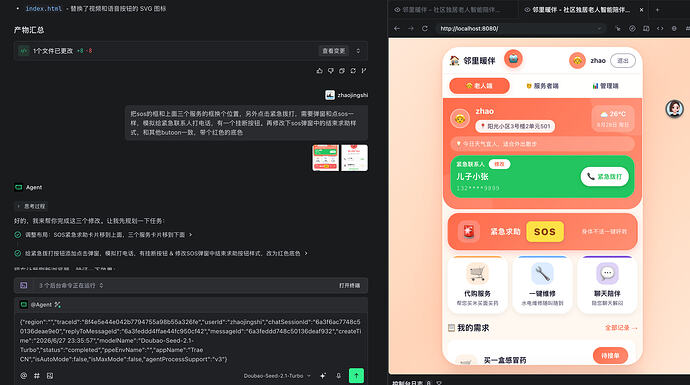Copy the agent response using the copy icon
Screen dimensions: 690x385
point(342,70)
